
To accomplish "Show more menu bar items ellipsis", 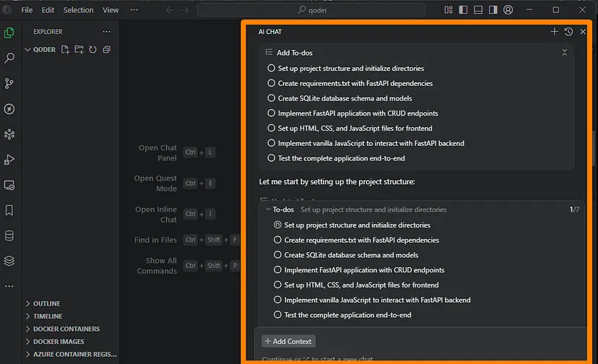I will tap(134, 10).
